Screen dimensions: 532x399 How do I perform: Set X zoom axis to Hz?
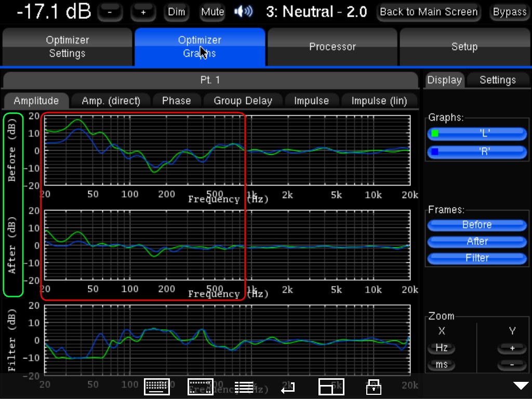[x=442, y=348]
